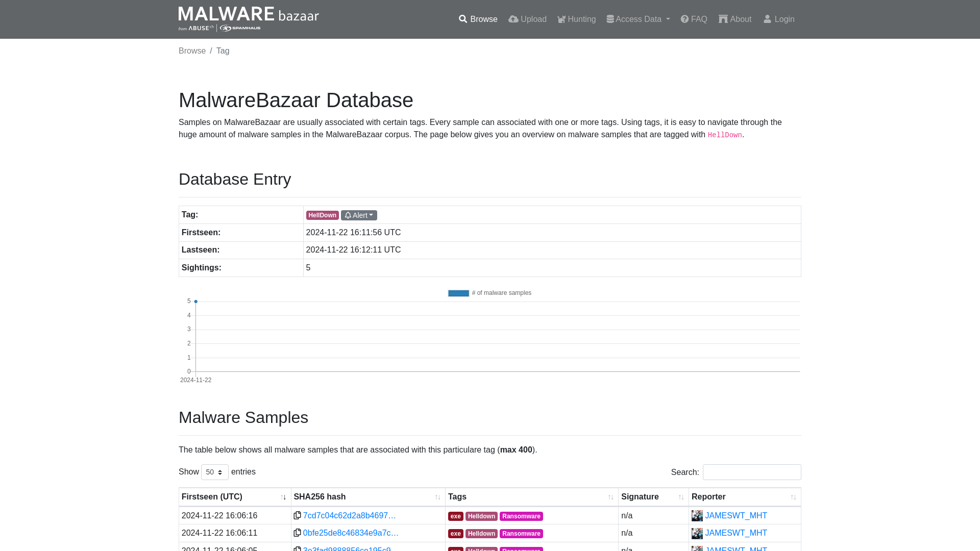980x551 pixels.
Task: Copy the hash 7cd7c04c62d2a8b4697 to clipboard
Action: pos(297,516)
